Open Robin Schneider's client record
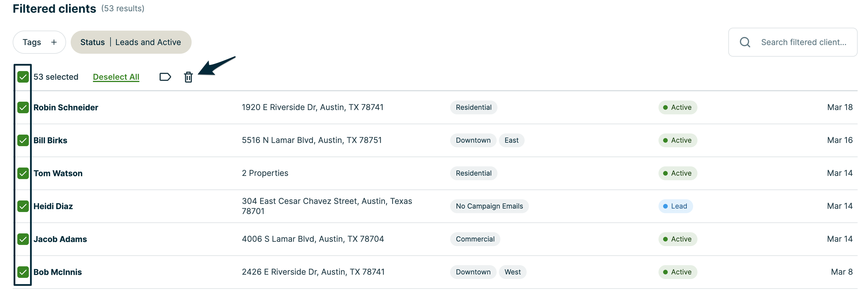 click(66, 107)
